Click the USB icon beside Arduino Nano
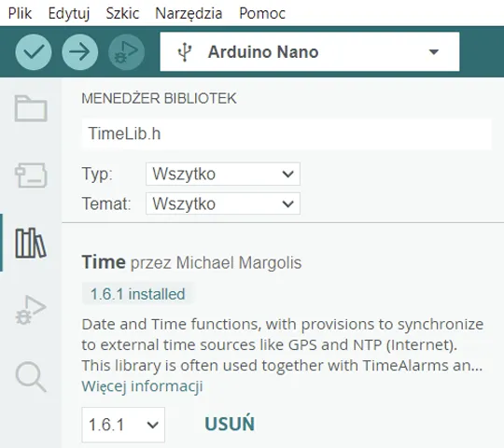Screen dimensions: 504x448 pos(185,52)
